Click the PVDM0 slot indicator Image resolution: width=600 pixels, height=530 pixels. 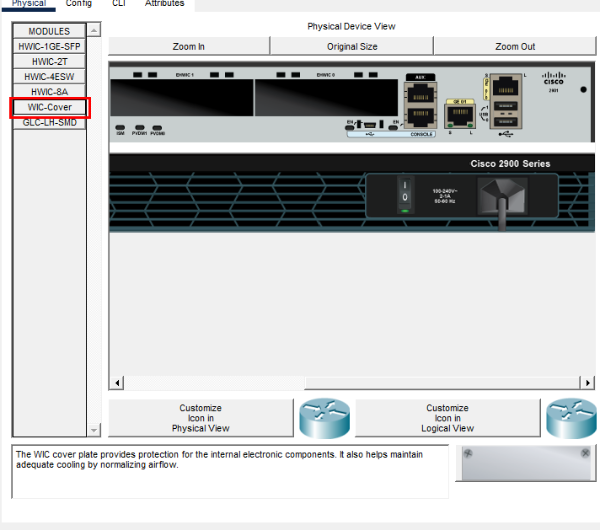tap(157, 128)
